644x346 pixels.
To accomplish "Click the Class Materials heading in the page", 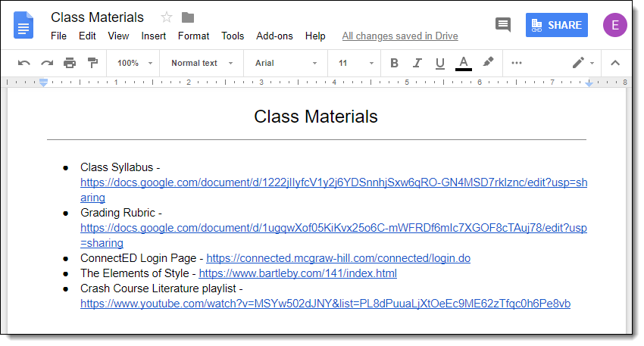I will [x=315, y=117].
